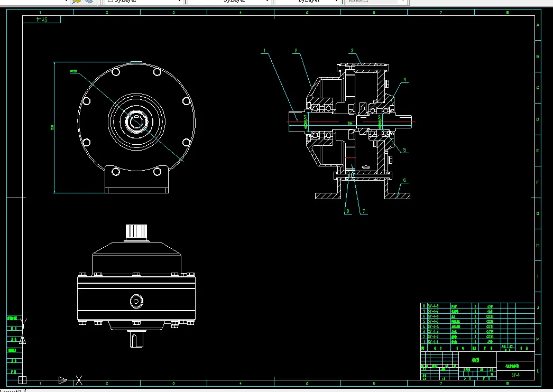The width and height of the screenshot is (553, 392).
Task: Select part number SY-4-5 in parts list
Action: [x=433, y=322]
